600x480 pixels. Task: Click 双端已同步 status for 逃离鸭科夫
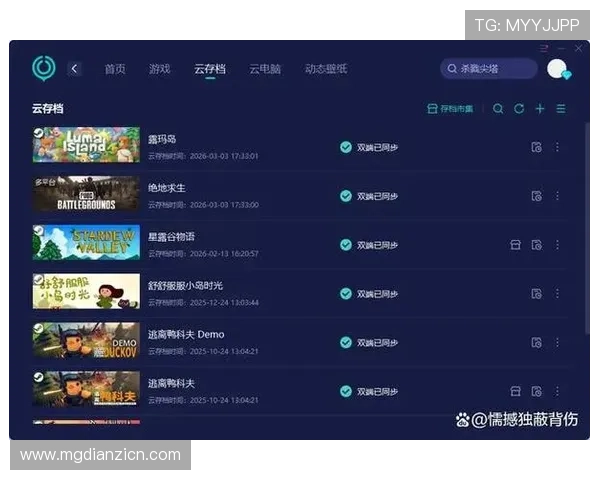pyautogui.click(x=369, y=391)
